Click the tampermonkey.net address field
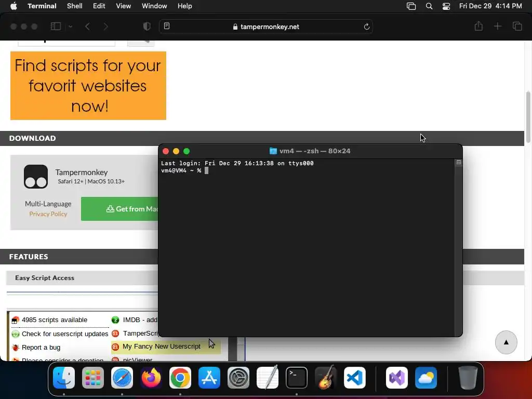This screenshot has width=532, height=399. tap(266, 26)
